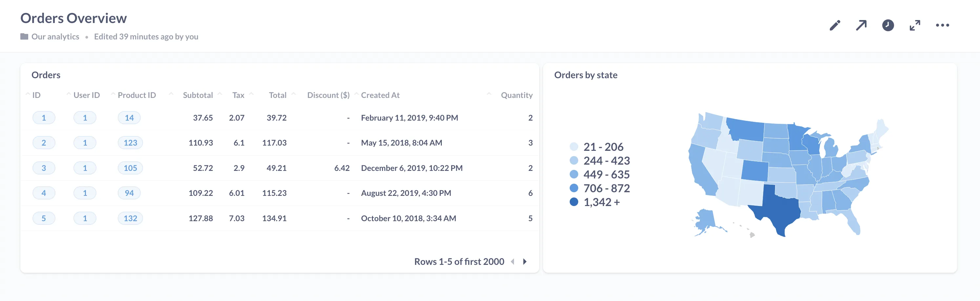
Task: Open the Our analytics collection
Action: pyautogui.click(x=55, y=36)
